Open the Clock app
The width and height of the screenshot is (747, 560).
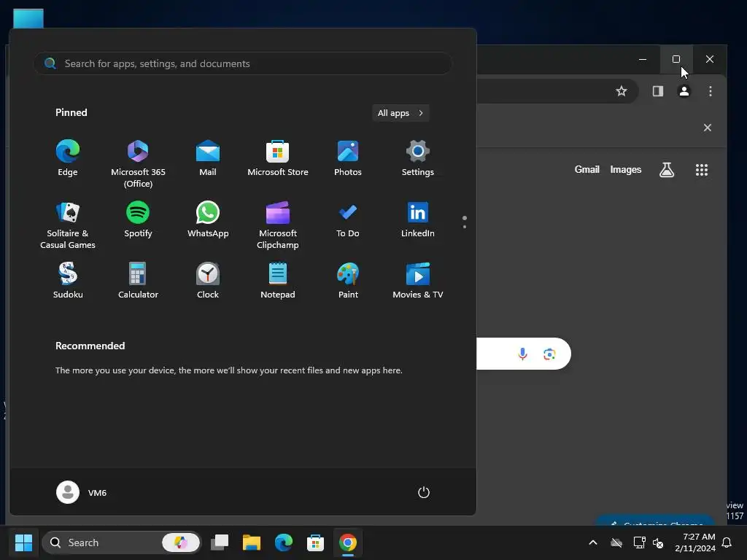208,281
